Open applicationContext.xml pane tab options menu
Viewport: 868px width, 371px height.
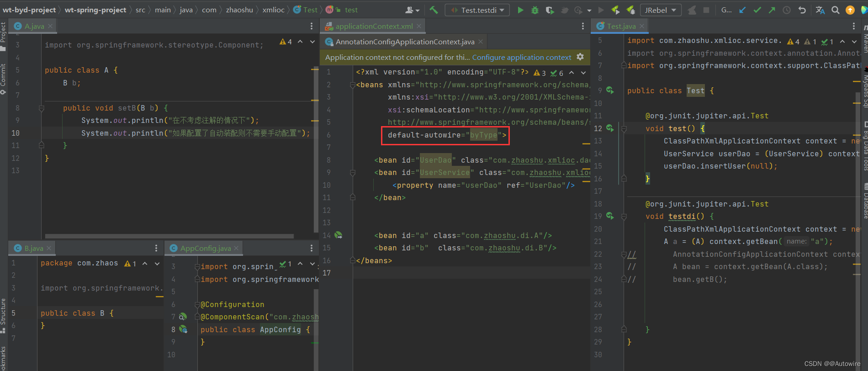(583, 26)
